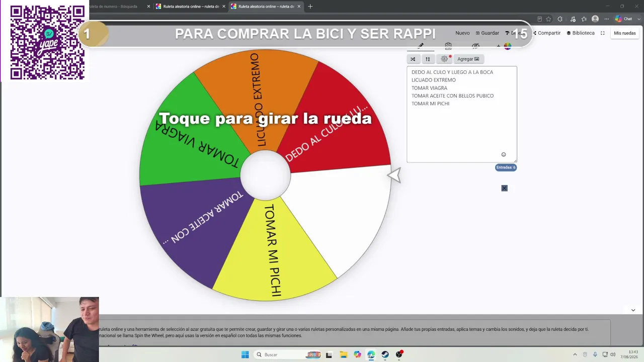Shuffle the wheel entries

413,59
